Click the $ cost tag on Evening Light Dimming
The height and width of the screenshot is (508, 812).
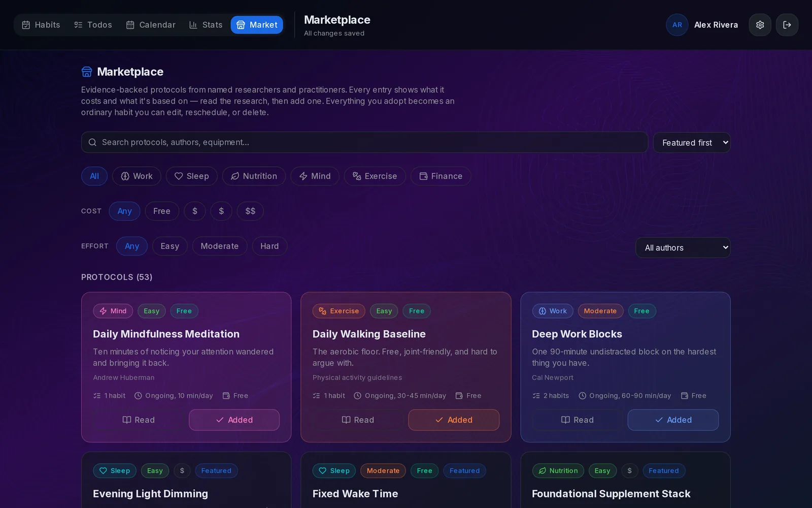pos(182,471)
